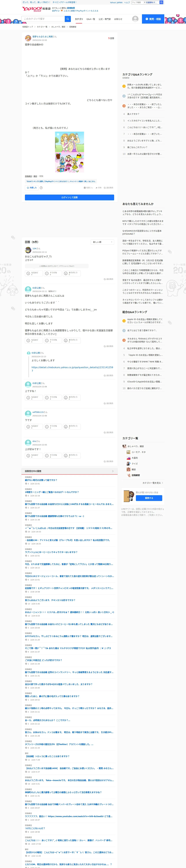The image size is (186, 868).
Task: Open ふるさと納税でPayPayポイント promo link
Action: pyautogui.click(x=81, y=11)
